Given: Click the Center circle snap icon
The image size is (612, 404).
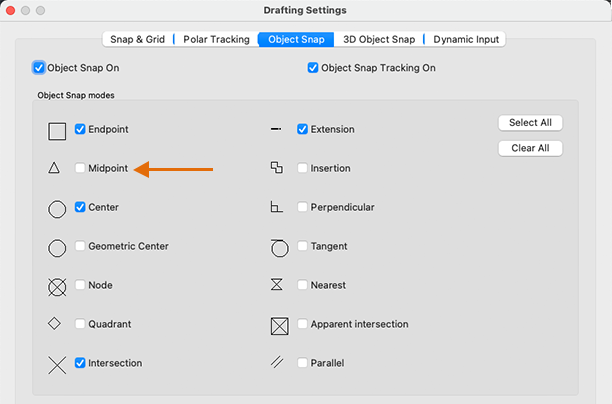Looking at the screenshot, I should point(57,208).
